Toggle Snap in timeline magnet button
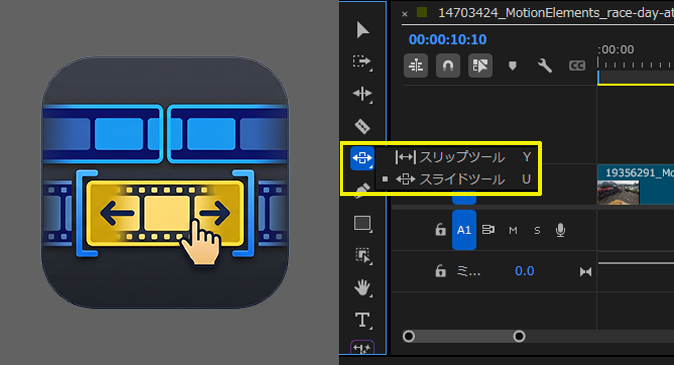Screen dimensions: 674x365 point(448,66)
